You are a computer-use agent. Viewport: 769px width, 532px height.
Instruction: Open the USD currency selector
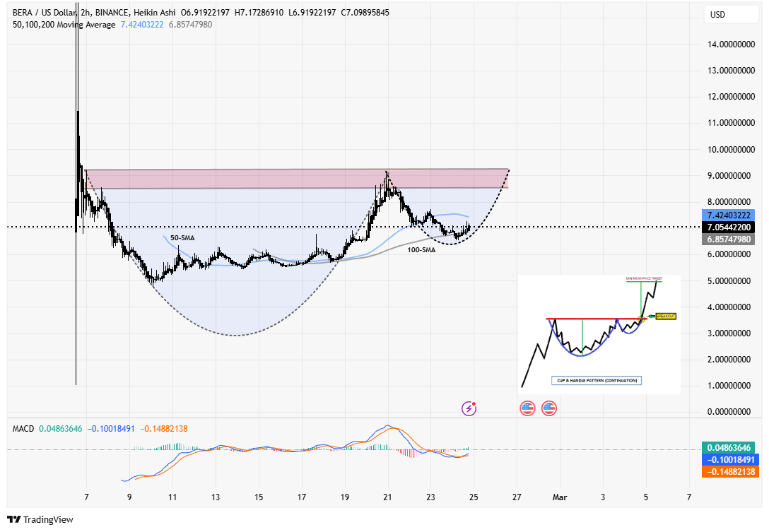731,15
